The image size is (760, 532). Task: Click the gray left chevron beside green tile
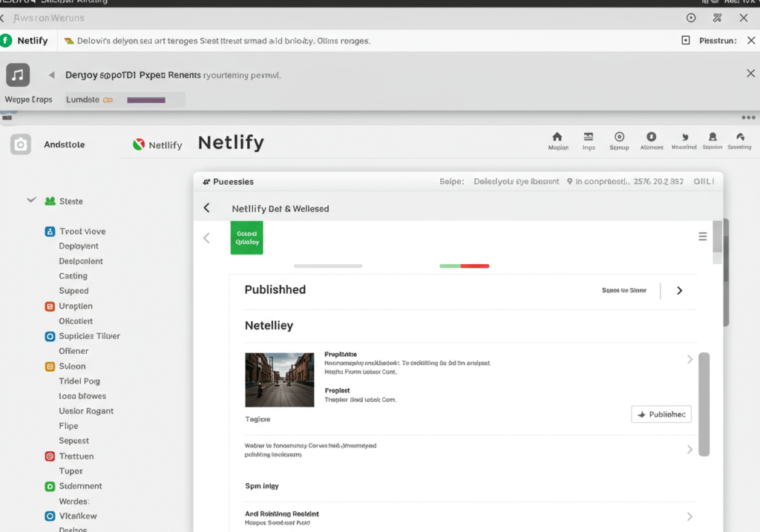point(206,238)
